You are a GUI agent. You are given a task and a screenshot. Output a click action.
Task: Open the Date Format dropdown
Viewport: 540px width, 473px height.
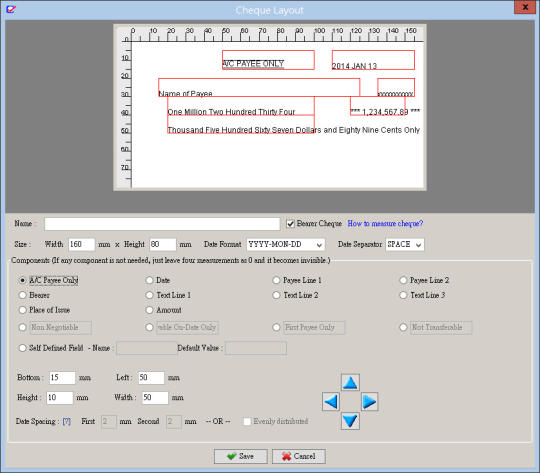285,244
